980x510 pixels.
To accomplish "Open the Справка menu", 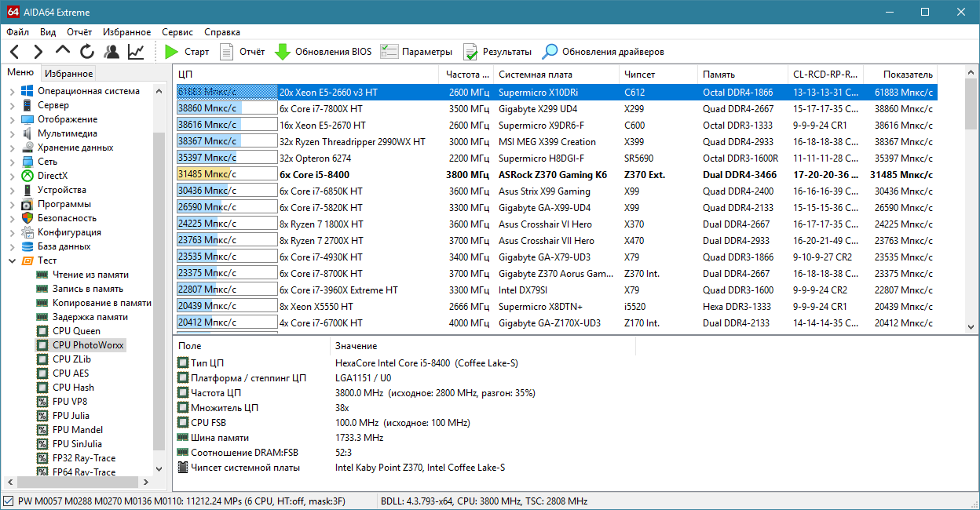I will 222,32.
